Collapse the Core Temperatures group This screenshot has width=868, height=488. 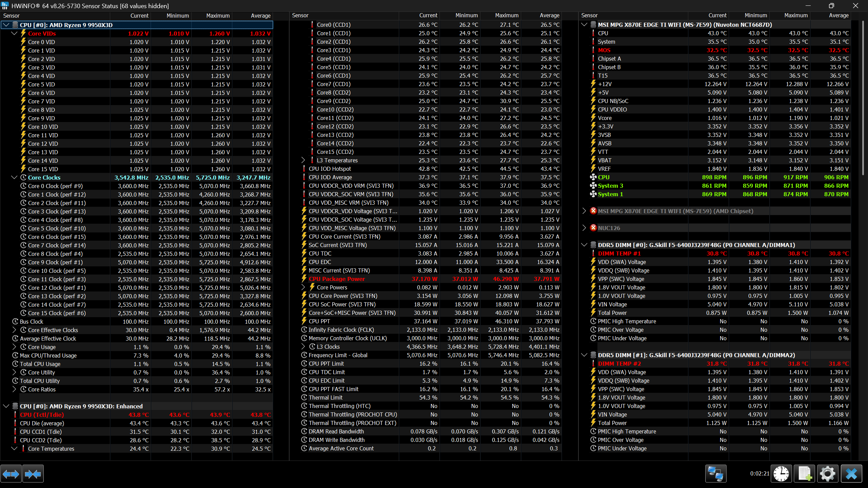(14, 449)
